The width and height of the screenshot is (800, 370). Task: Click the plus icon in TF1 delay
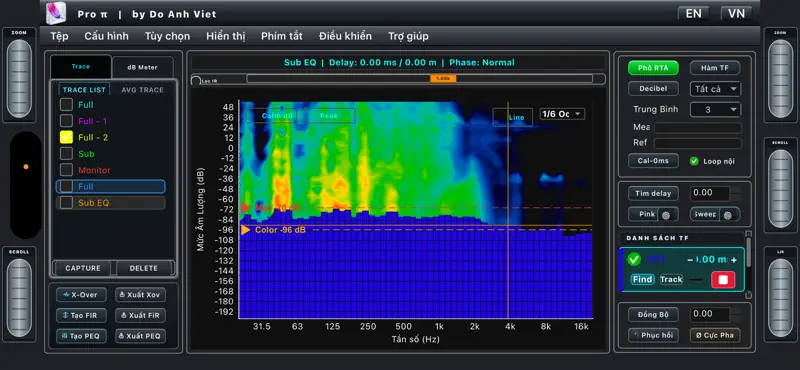(734, 260)
